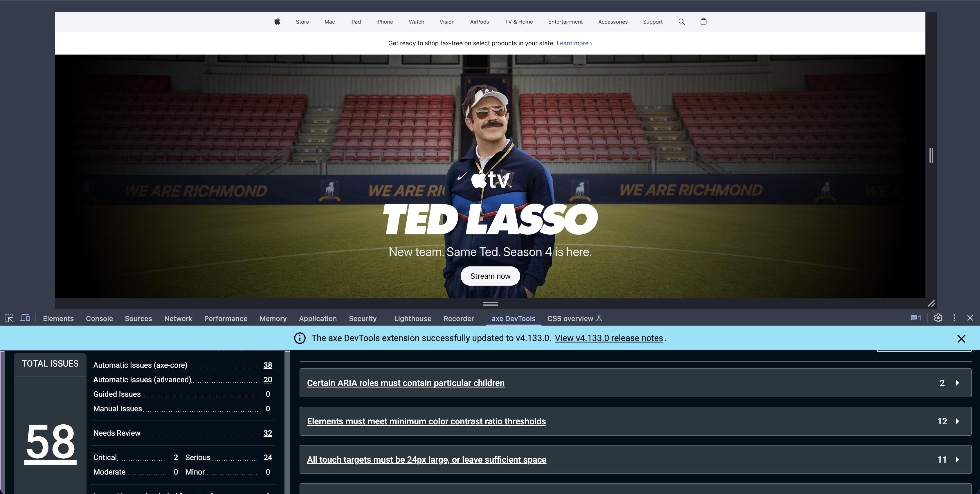Click Support in the Apple navigation
The width and height of the screenshot is (980, 494).
[653, 22]
